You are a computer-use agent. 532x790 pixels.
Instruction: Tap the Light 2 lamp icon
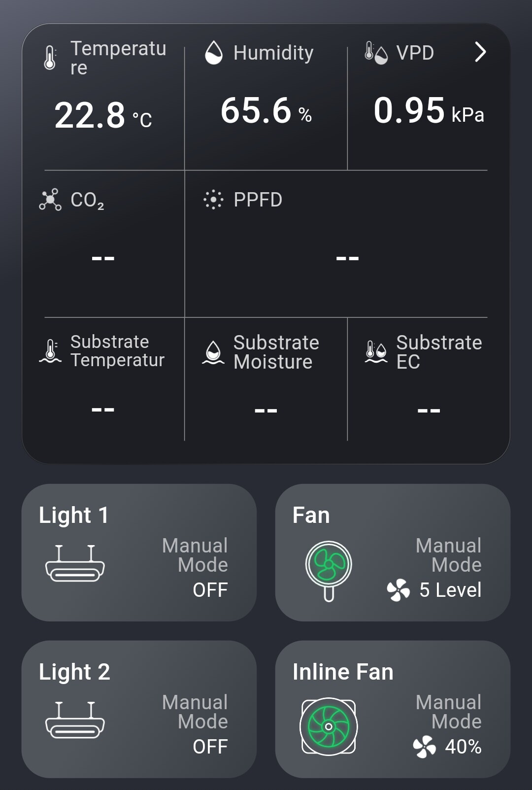(75, 720)
